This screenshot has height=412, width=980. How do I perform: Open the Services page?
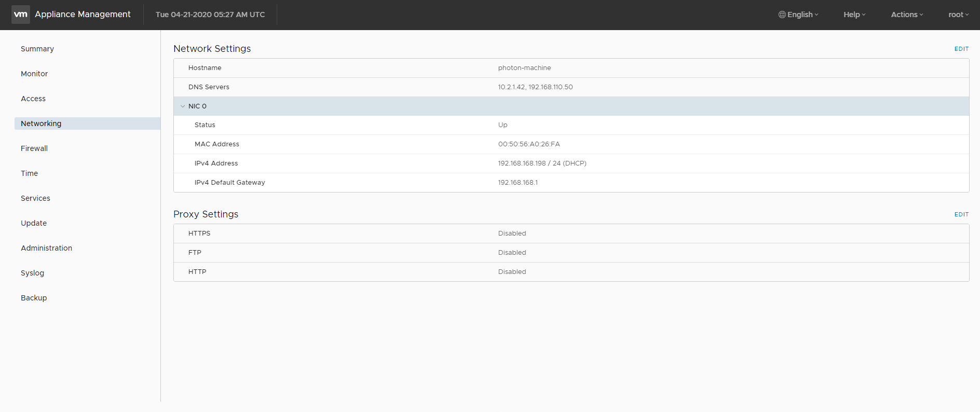[x=35, y=198]
